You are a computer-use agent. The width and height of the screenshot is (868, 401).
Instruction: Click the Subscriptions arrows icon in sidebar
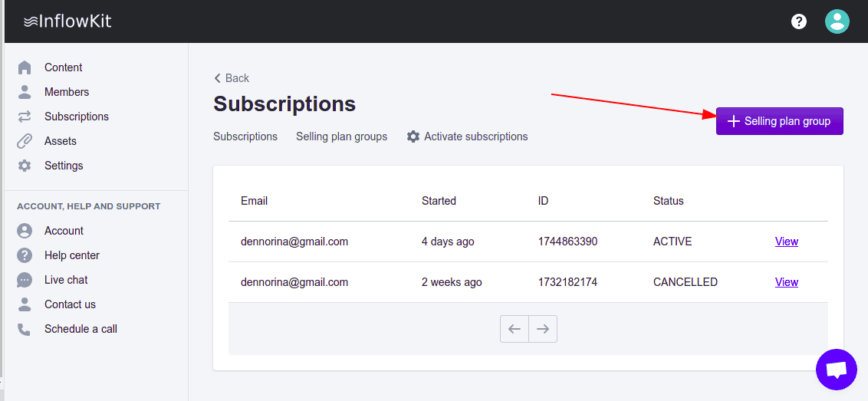point(25,117)
